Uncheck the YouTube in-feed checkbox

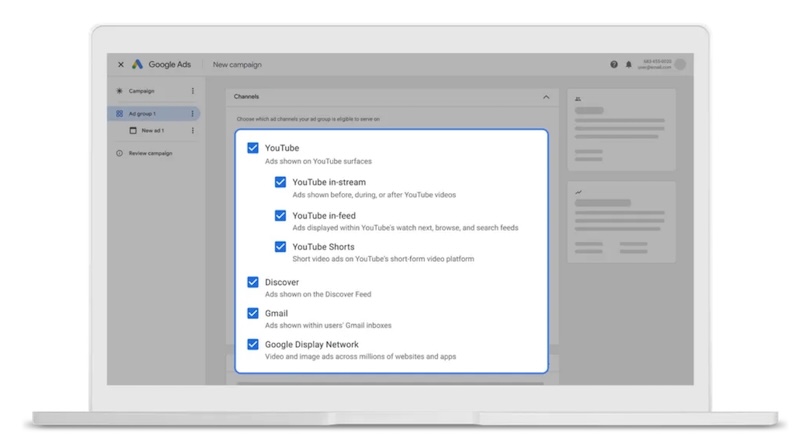coord(280,215)
